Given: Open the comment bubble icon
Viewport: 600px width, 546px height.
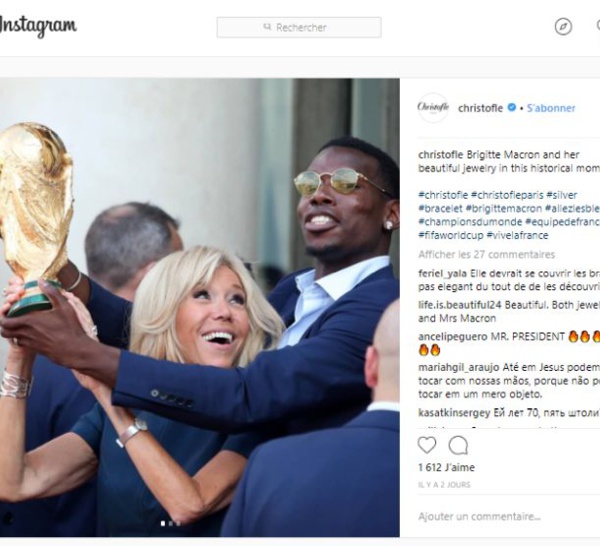Looking at the screenshot, I should point(458,445).
